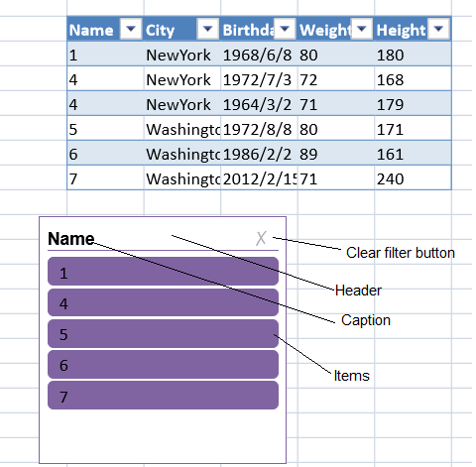The height and width of the screenshot is (467, 476).
Task: Select slicer item 6
Action: pos(163,364)
